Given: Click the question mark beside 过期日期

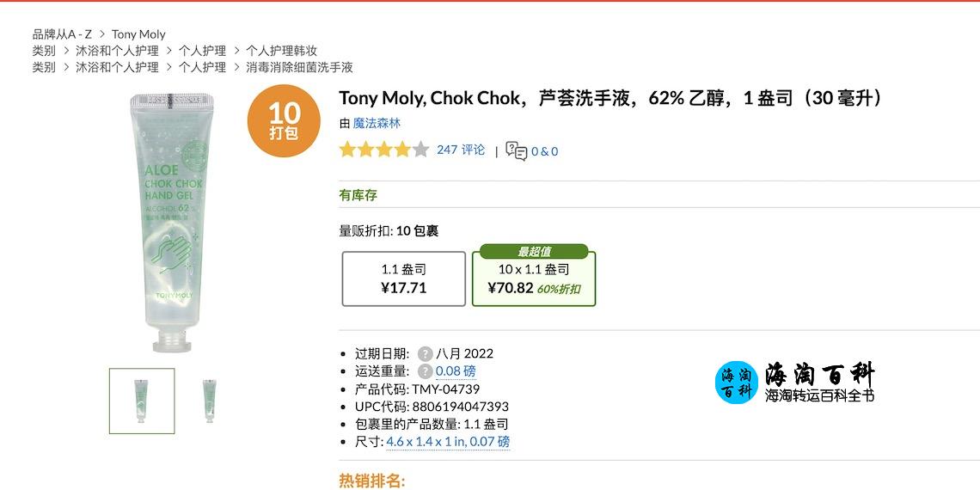Looking at the screenshot, I should (426, 354).
